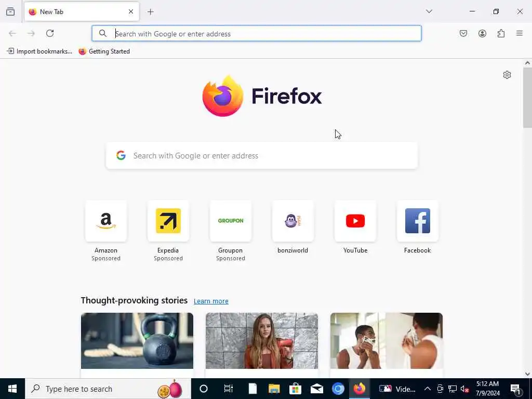Viewport: 532px width, 399px height.
Task: Click the Meet Now tray icon
Action: (440, 389)
